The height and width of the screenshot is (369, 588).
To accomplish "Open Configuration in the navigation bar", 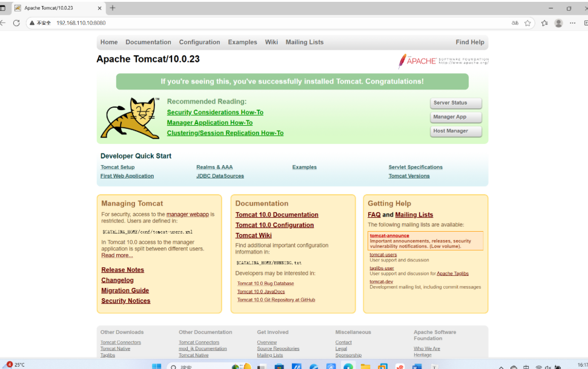I will point(199,42).
